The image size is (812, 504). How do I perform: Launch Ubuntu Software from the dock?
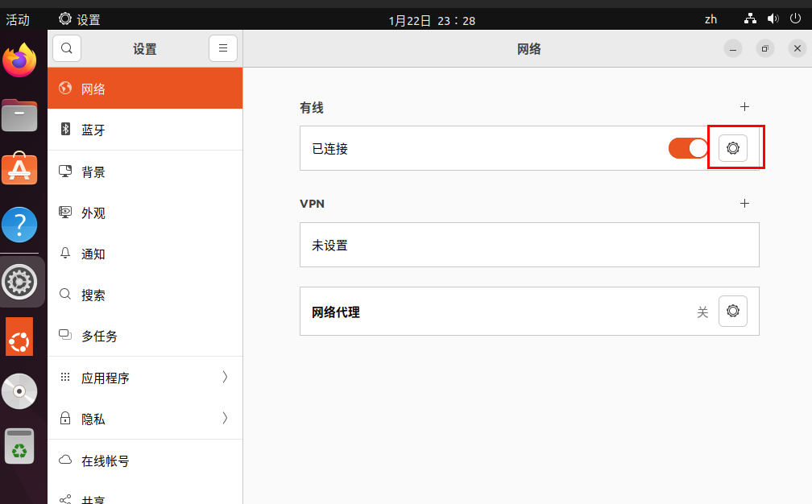click(x=20, y=169)
